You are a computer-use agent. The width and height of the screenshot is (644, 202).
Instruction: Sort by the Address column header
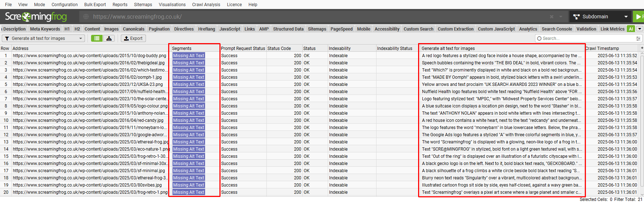tap(90, 48)
